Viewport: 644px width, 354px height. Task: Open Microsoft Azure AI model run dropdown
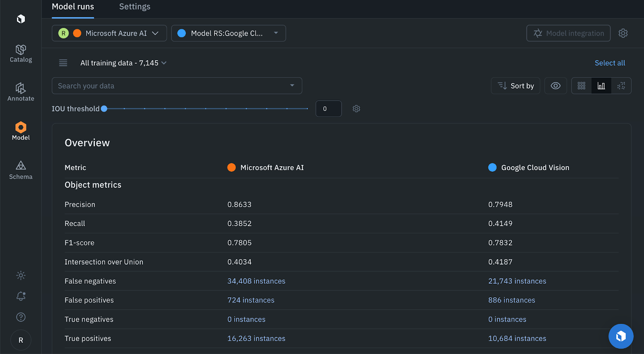pyautogui.click(x=109, y=33)
